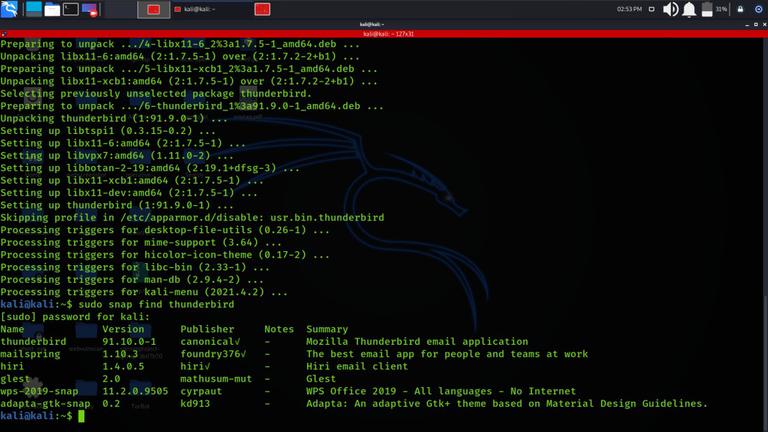Viewport: 768px width, 432px height.
Task: Click the 'Skipping profile in /etc/apparmor.d/disable' line
Action: coord(192,217)
